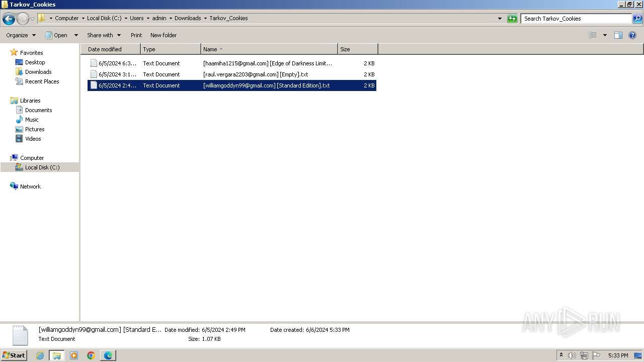Click the folder icon in address bar
Screen dimensions: 644x362
click(42, 18)
